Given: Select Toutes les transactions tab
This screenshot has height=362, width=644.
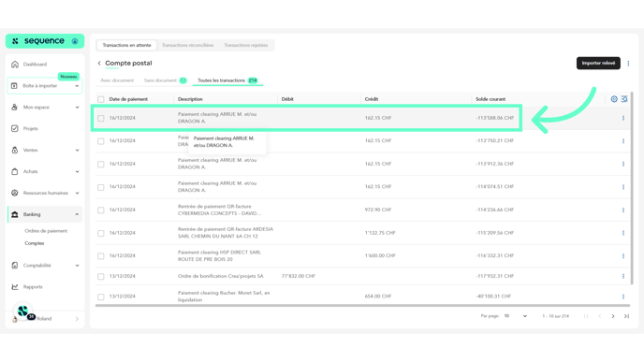Looking at the screenshot, I should tap(227, 80).
